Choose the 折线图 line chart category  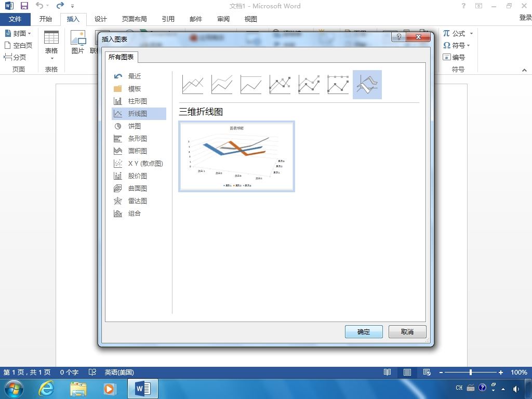pyautogui.click(x=139, y=114)
